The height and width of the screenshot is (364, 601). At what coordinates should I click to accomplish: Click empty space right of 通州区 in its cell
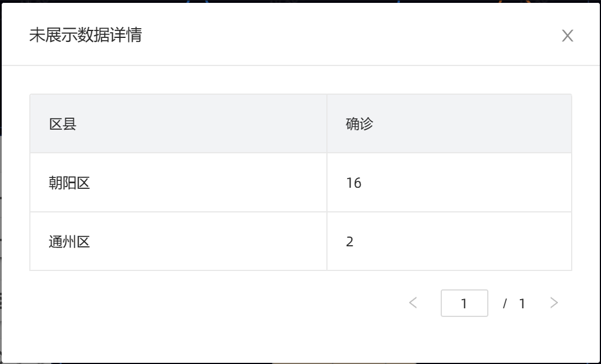pos(207,241)
